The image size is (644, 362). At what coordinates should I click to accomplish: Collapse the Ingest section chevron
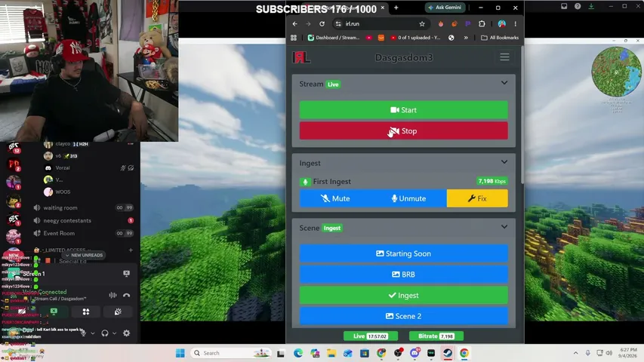504,162
